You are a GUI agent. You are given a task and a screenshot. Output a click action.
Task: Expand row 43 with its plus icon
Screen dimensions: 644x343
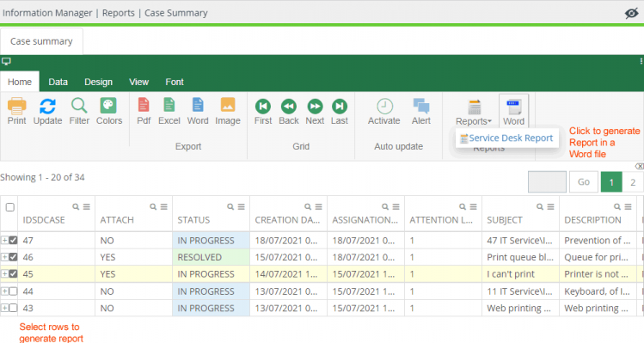(4, 308)
